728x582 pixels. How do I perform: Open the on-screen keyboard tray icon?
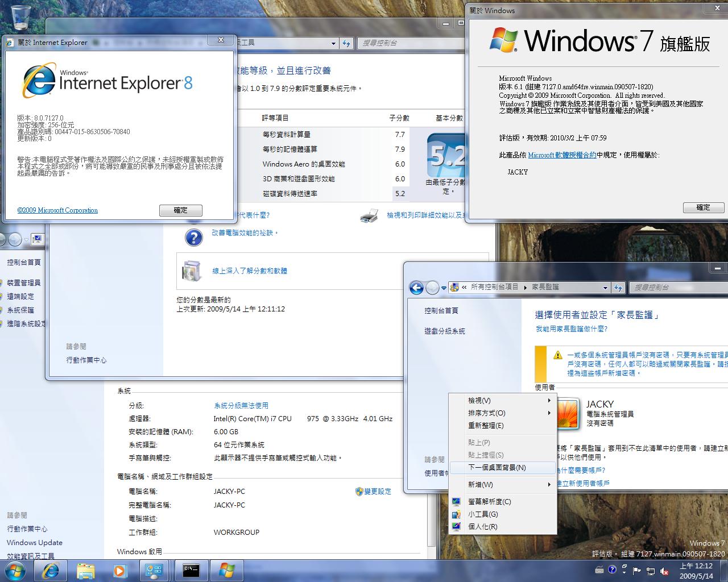point(599,570)
